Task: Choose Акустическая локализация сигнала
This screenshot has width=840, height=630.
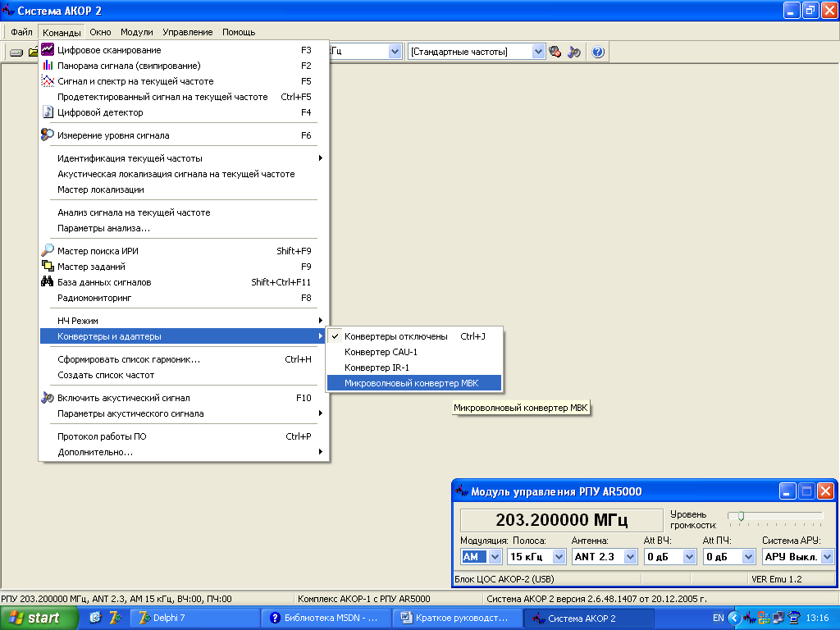Action: [184, 174]
